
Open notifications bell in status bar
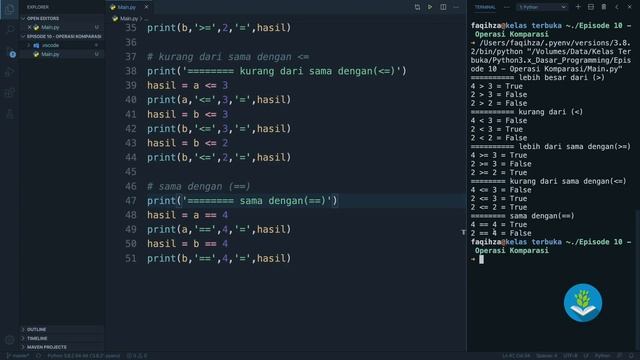[632, 356]
